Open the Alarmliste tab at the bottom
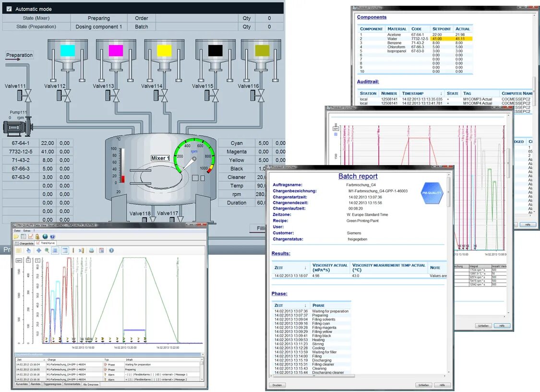Screen dimensions: 540x392 36,384
